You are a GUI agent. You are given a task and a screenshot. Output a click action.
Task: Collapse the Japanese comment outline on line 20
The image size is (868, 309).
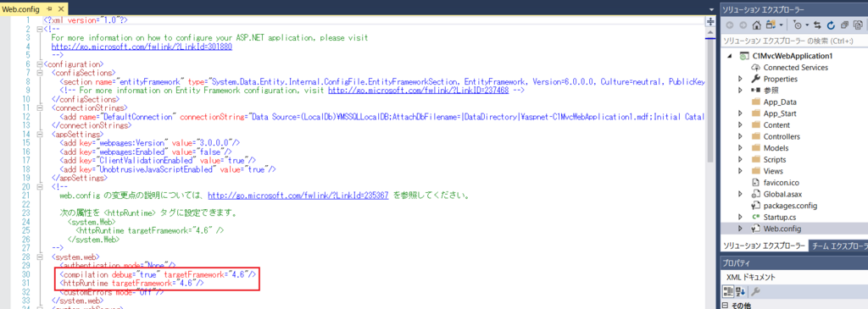pyautogui.click(x=39, y=187)
